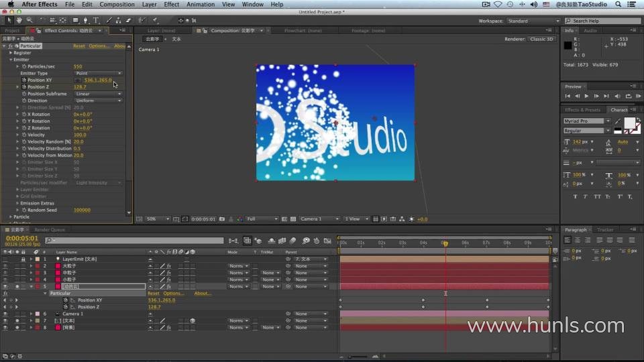This screenshot has height=362, width=644.
Task: Click the take snapshot camera icon
Action: coord(222,219)
